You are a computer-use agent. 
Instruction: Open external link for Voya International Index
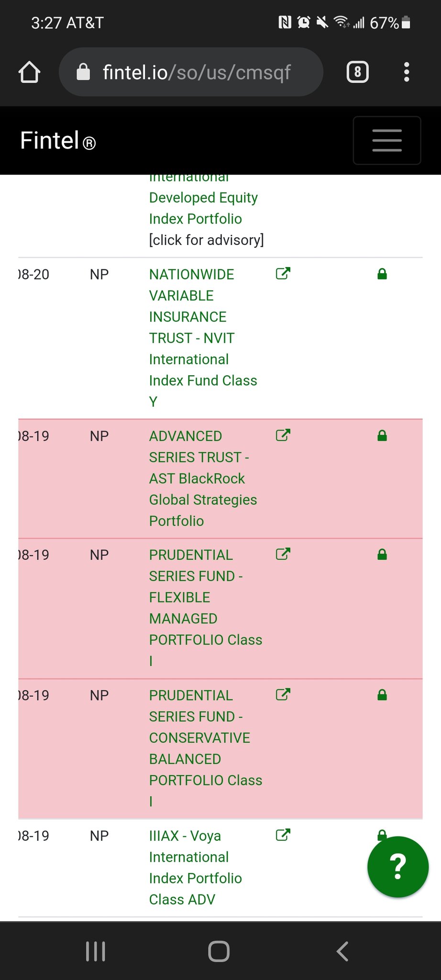click(283, 835)
